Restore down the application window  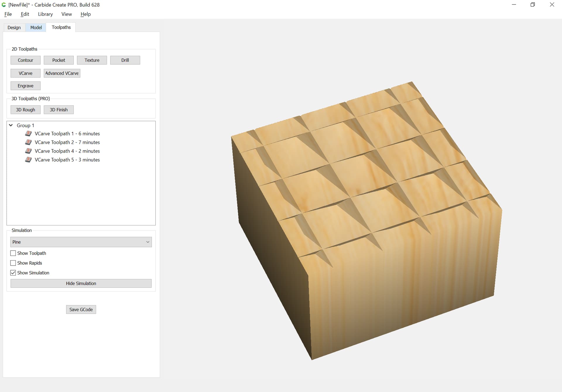533,5
